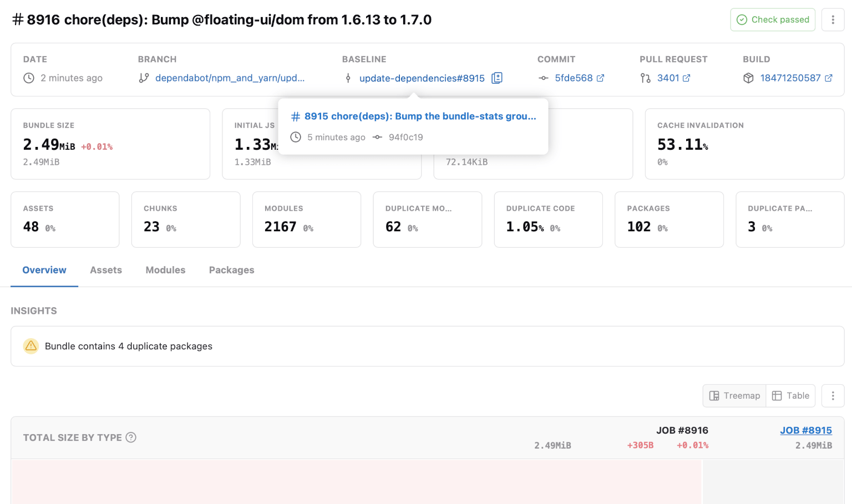Click the copy icon next to the baseline
The width and height of the screenshot is (852, 504).
click(497, 78)
